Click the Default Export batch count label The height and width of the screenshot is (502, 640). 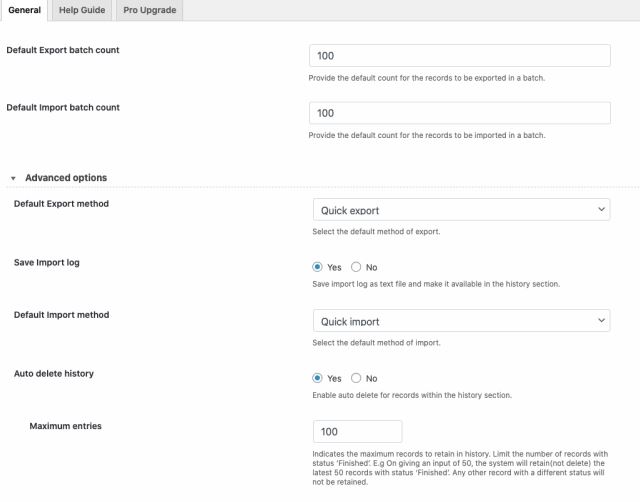(63, 50)
